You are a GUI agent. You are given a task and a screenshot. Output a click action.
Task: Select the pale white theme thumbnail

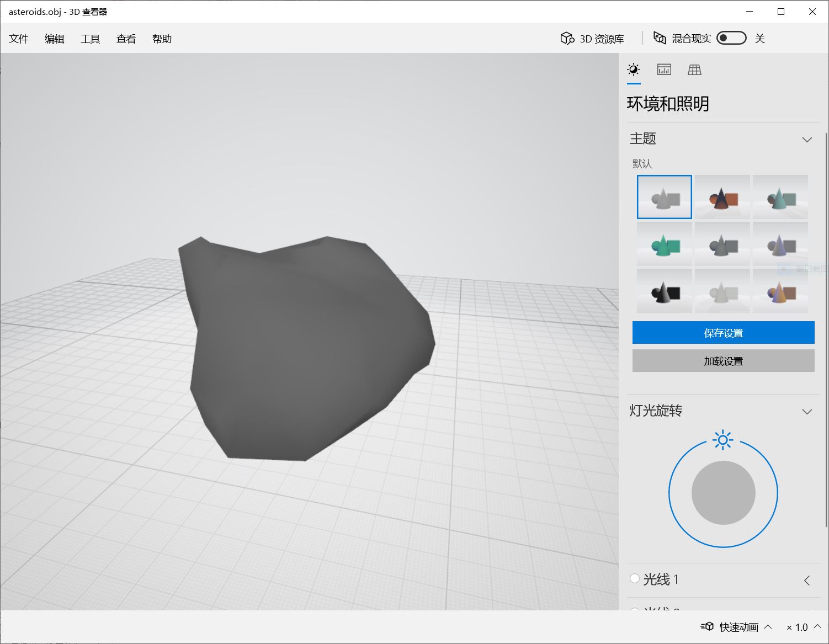[722, 291]
